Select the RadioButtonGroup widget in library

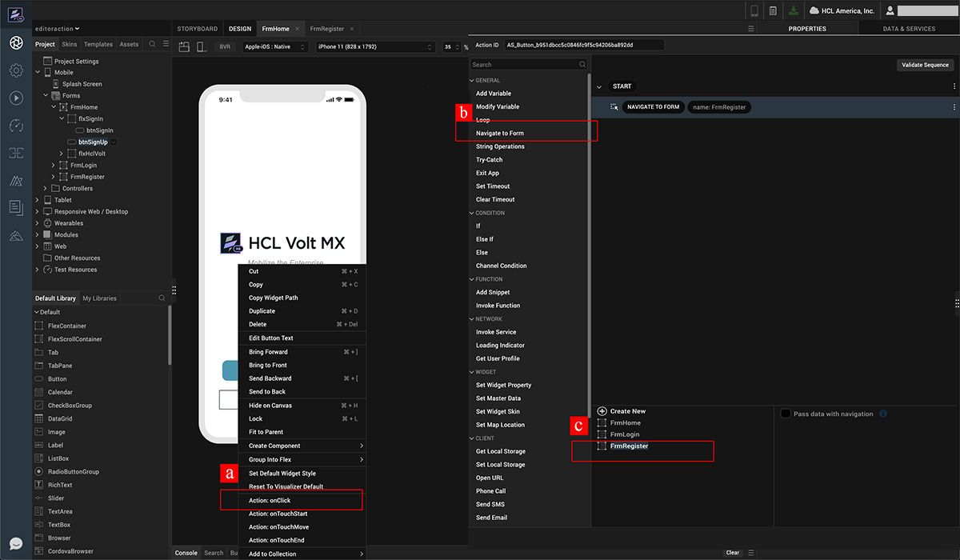click(x=73, y=472)
